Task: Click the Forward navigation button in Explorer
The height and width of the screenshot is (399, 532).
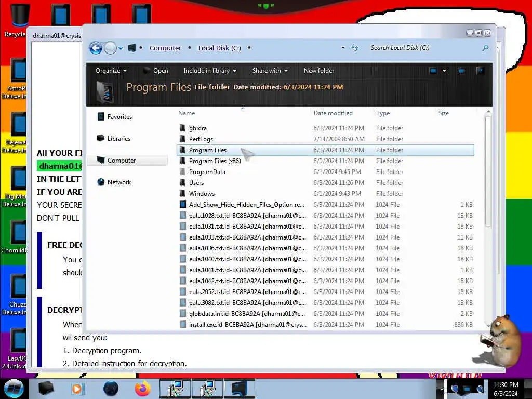Action: pos(110,48)
